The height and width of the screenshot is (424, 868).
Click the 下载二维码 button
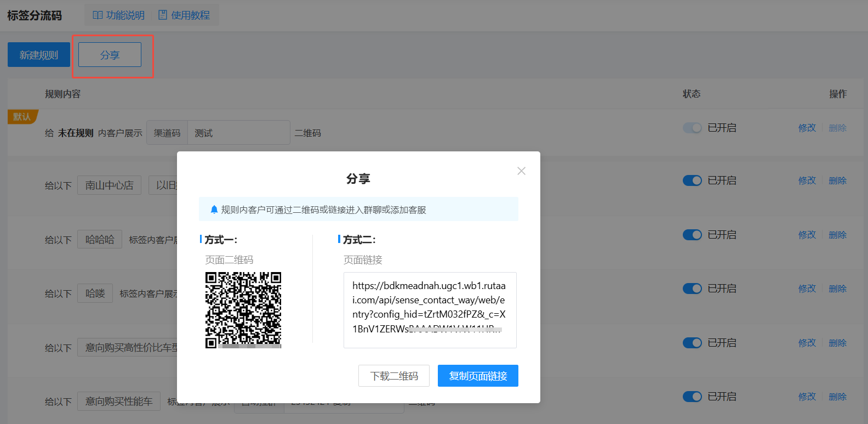click(394, 376)
